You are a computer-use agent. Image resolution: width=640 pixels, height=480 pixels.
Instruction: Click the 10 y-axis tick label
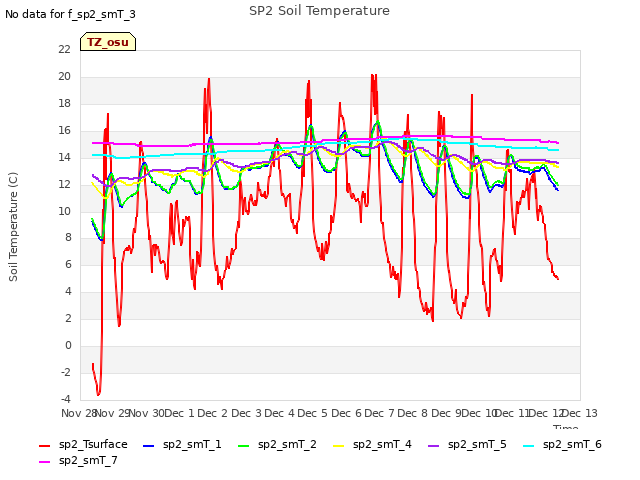[64, 211]
